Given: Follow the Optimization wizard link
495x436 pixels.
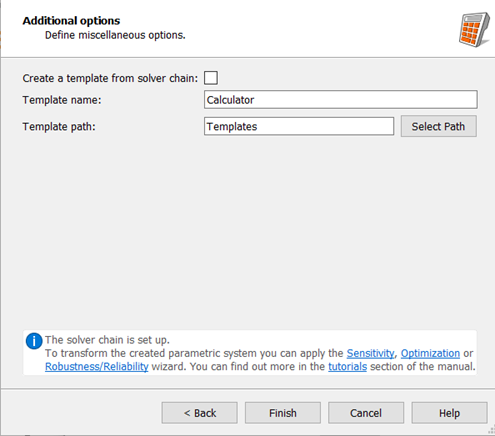Looking at the screenshot, I should click(430, 353).
